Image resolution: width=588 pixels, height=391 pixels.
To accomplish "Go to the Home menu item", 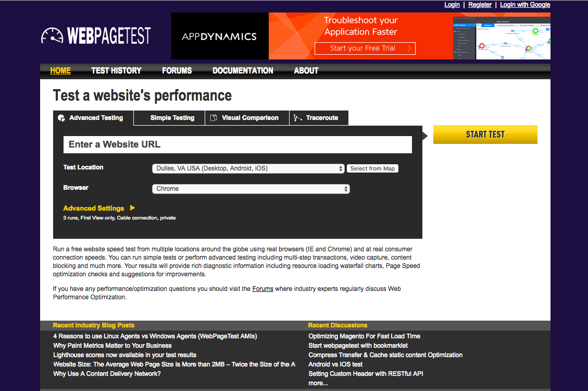I will [x=60, y=70].
